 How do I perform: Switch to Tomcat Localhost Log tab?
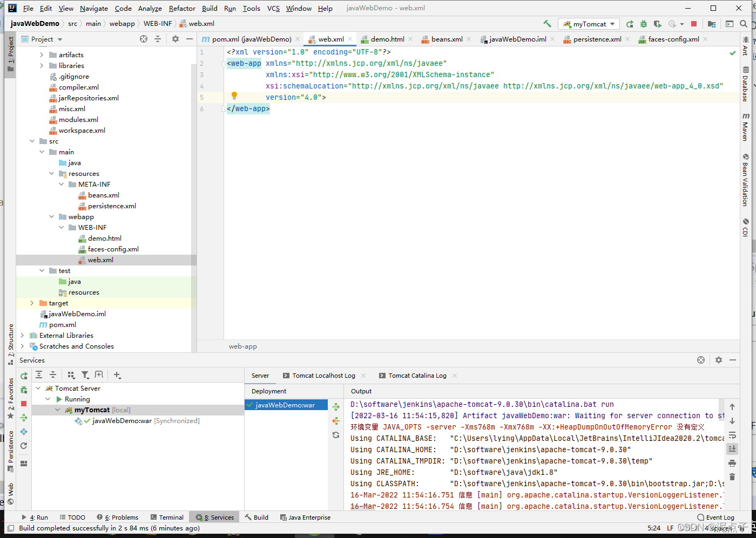pyautogui.click(x=323, y=376)
